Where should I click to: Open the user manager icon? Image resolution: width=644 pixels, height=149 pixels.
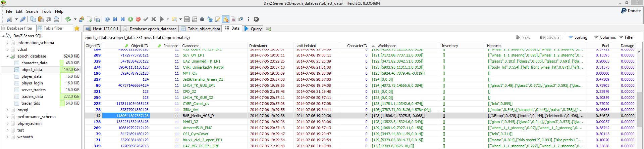82,19
